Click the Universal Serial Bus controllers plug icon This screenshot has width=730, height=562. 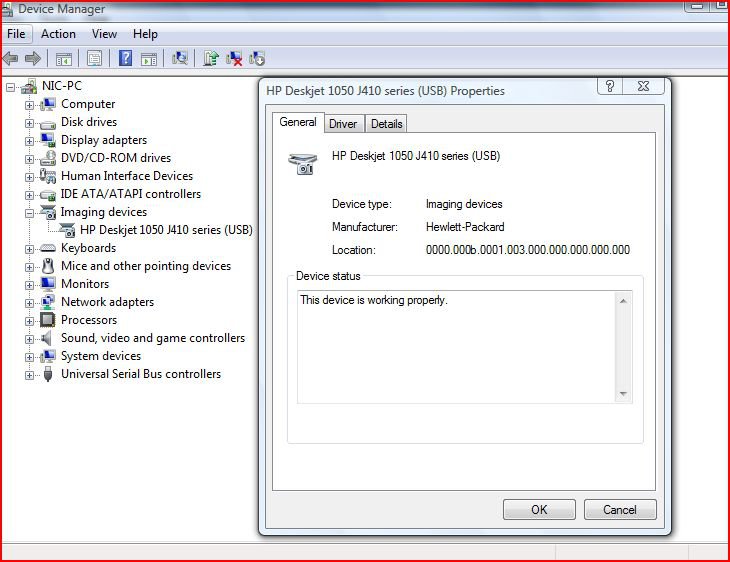(47, 374)
